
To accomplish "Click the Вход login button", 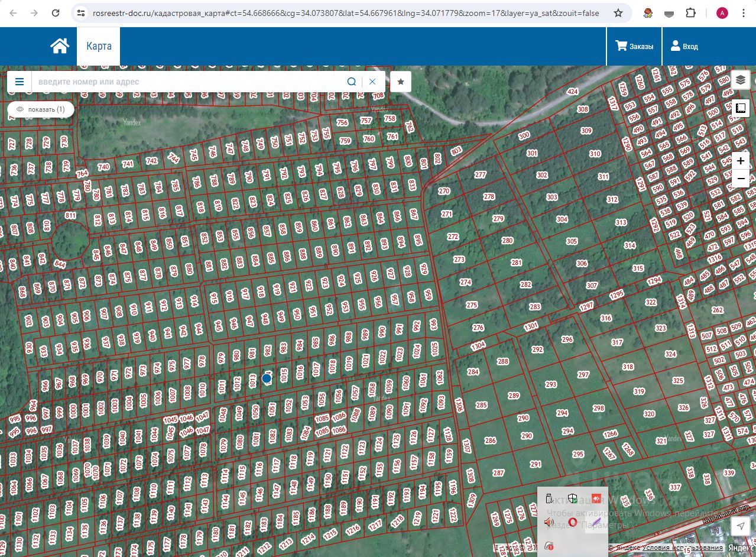I will pos(684,46).
